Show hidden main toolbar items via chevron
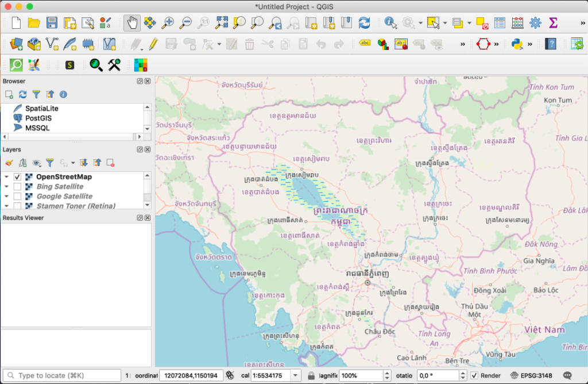The image size is (588, 384). tap(583, 23)
